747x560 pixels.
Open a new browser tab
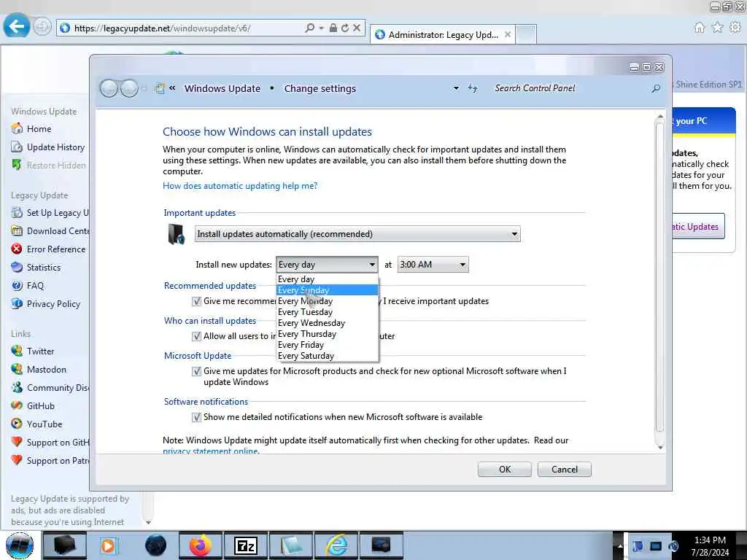tap(526, 35)
